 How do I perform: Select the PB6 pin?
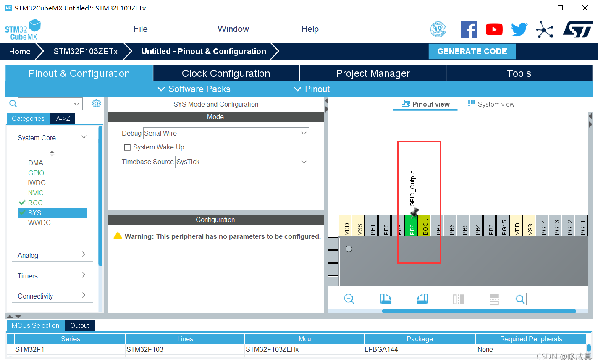point(450,225)
